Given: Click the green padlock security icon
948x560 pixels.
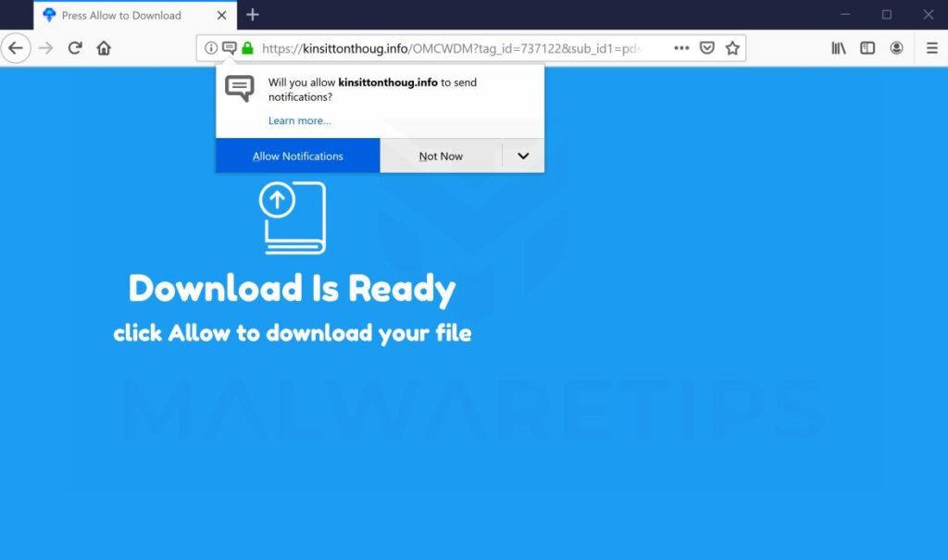Looking at the screenshot, I should click(248, 47).
